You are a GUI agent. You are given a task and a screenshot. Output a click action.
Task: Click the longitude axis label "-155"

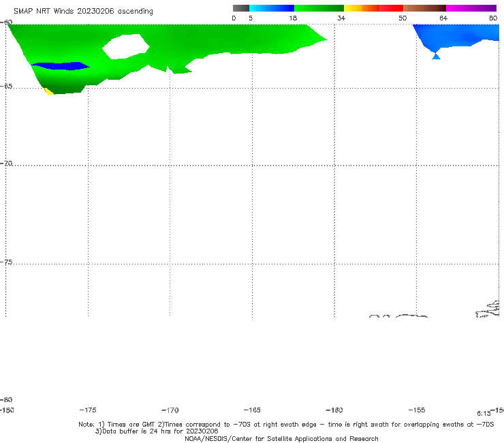pyautogui.click(x=417, y=410)
